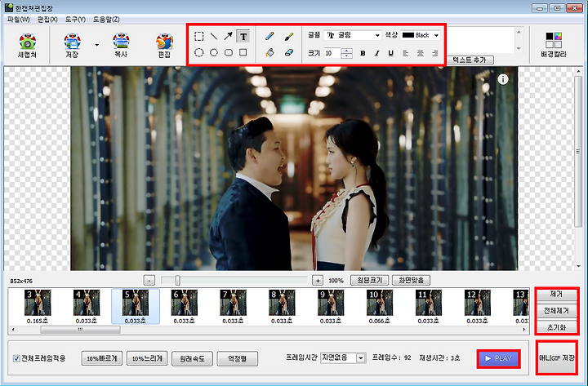Open the 도움말(Z) menu
This screenshot has width=588, height=386.
[x=106, y=20]
